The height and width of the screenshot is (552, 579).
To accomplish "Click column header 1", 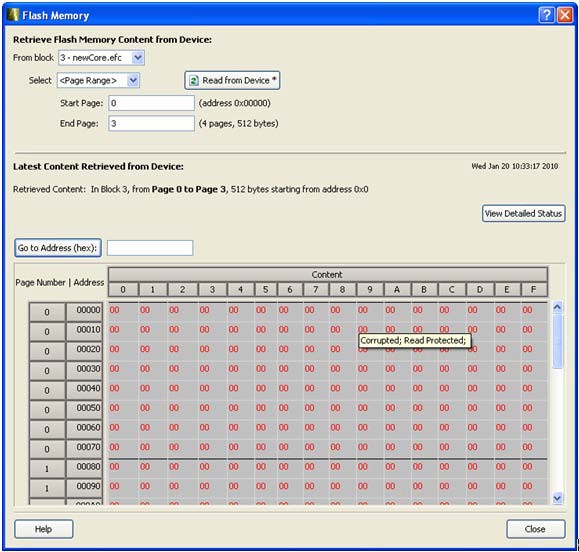I will pos(153,290).
